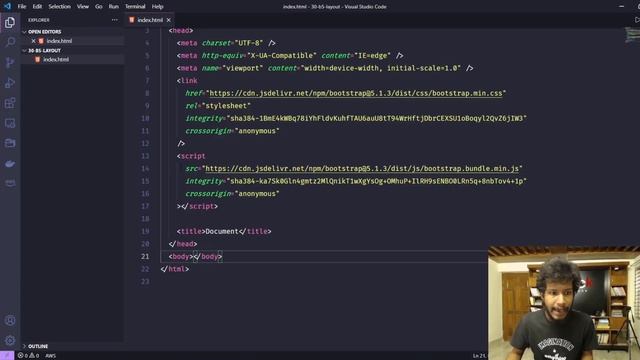Click the Run editor action button
This screenshot has height=360, width=640.
click(x=637, y=20)
